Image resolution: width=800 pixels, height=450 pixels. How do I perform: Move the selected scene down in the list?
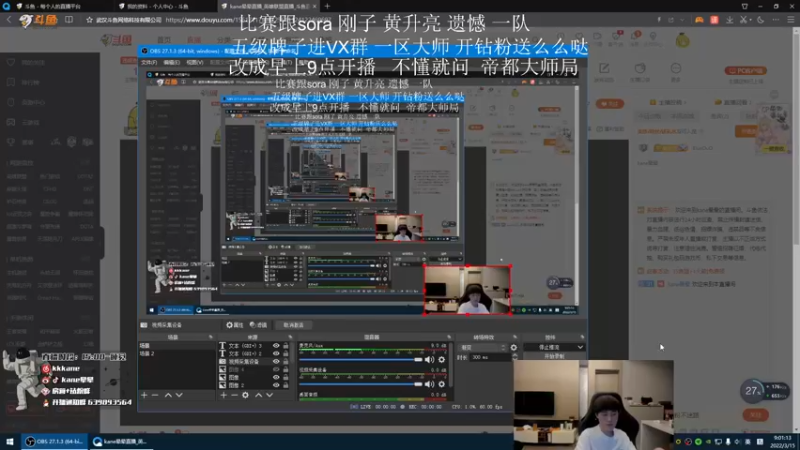(x=179, y=395)
